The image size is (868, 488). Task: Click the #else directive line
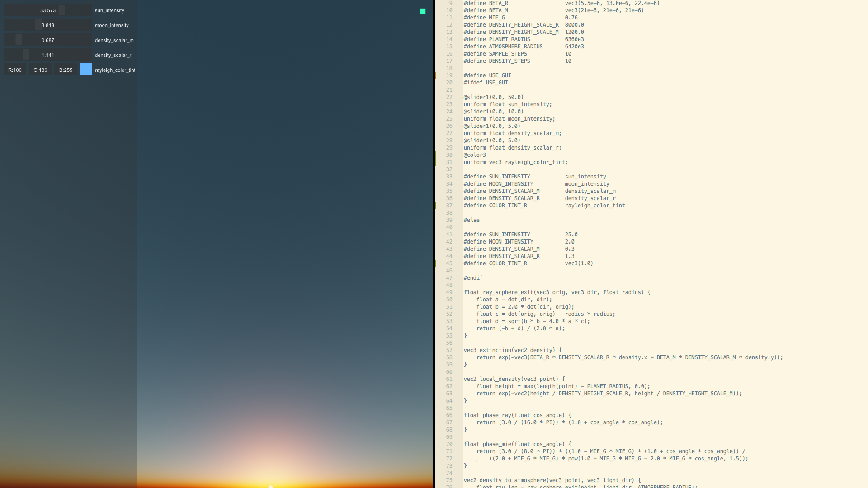tap(472, 220)
